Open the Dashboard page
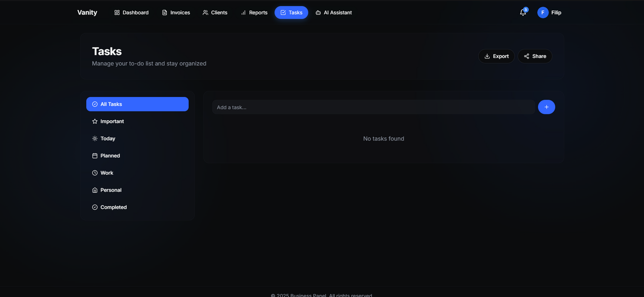The height and width of the screenshot is (297, 644). click(x=131, y=13)
